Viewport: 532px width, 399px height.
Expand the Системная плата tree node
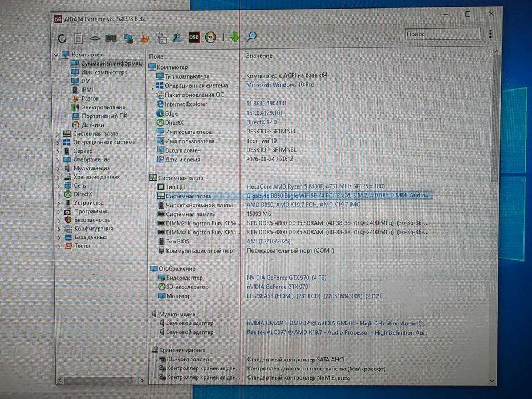tap(58, 134)
